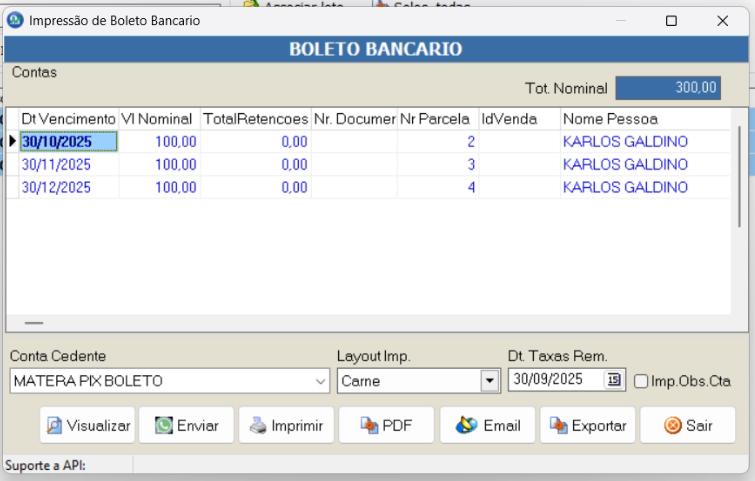Send the boleto by Email
The height and width of the screenshot is (481, 755).
point(487,425)
